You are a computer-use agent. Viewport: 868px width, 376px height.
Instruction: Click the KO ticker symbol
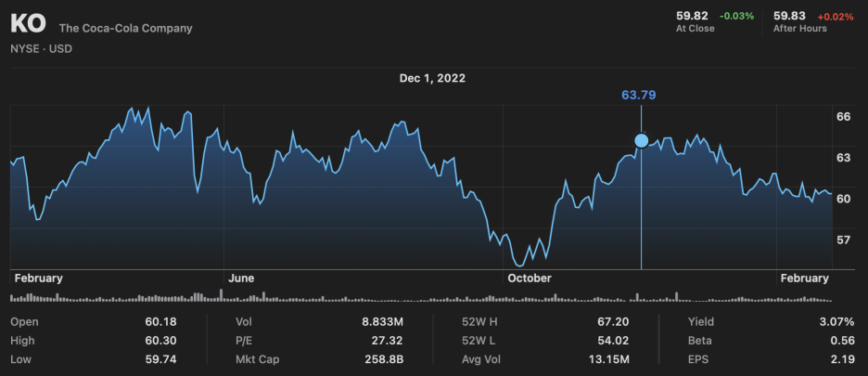[x=28, y=25]
